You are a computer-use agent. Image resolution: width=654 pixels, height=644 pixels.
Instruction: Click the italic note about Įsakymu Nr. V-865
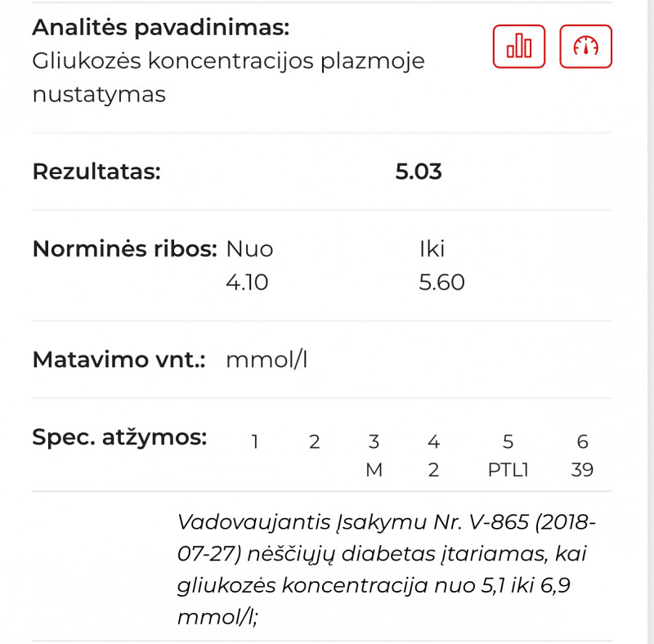(386, 570)
